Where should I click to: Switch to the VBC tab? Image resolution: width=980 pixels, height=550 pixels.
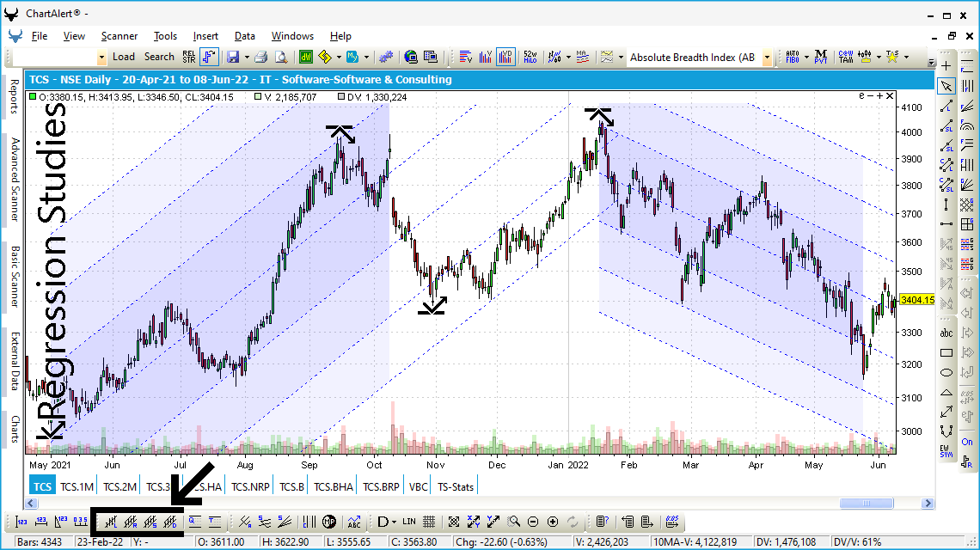pyautogui.click(x=419, y=487)
